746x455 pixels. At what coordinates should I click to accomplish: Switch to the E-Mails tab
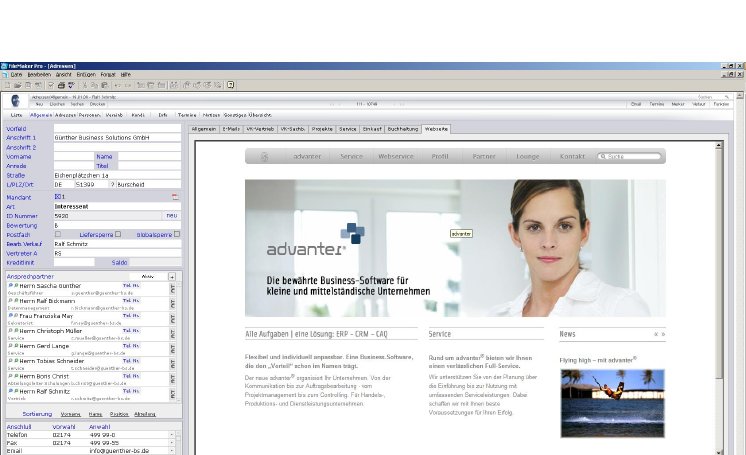[x=231, y=129]
